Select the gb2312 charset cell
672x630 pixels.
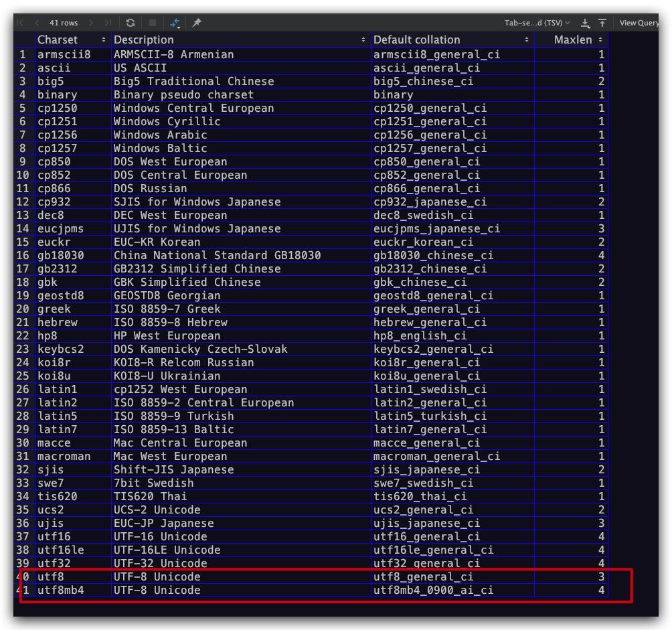tap(73, 268)
